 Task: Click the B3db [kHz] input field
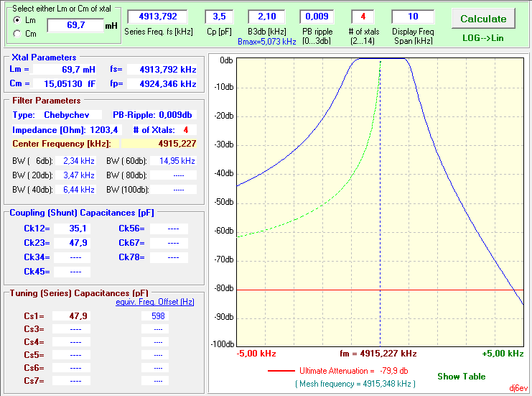[266, 17]
